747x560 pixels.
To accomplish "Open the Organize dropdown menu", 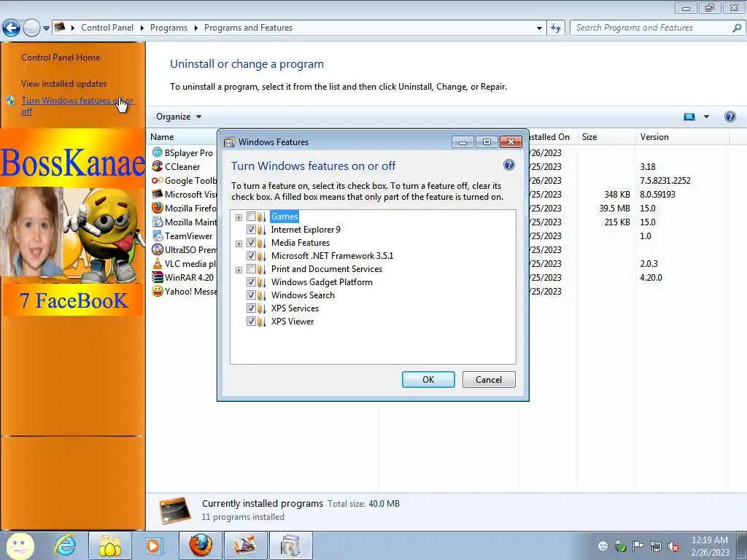I will click(179, 117).
